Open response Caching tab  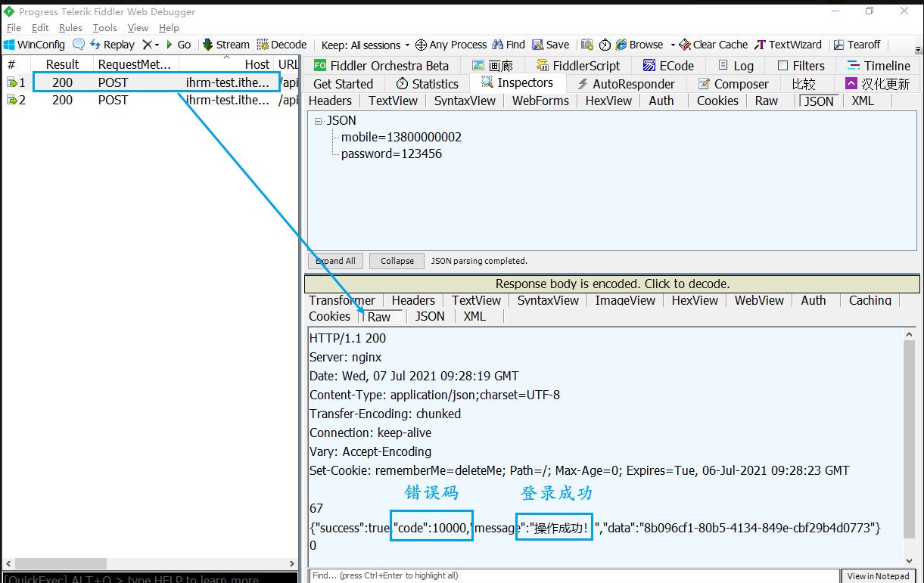pyautogui.click(x=870, y=300)
